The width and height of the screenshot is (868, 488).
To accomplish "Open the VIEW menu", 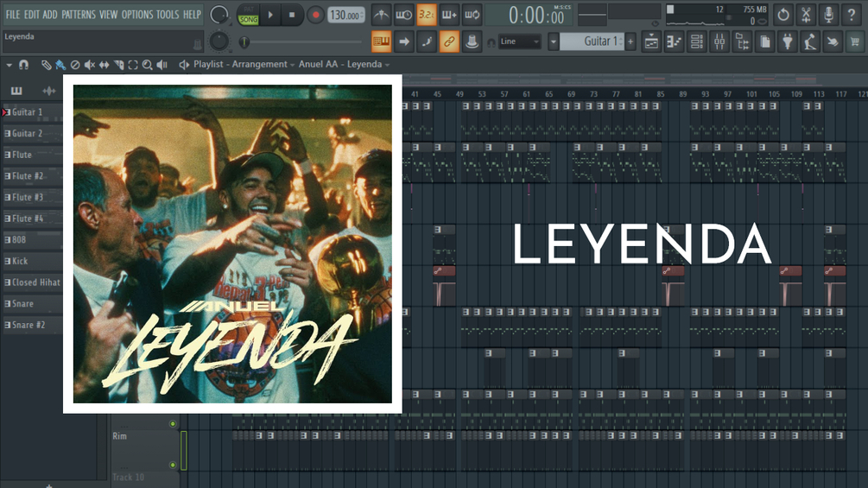I will point(108,15).
